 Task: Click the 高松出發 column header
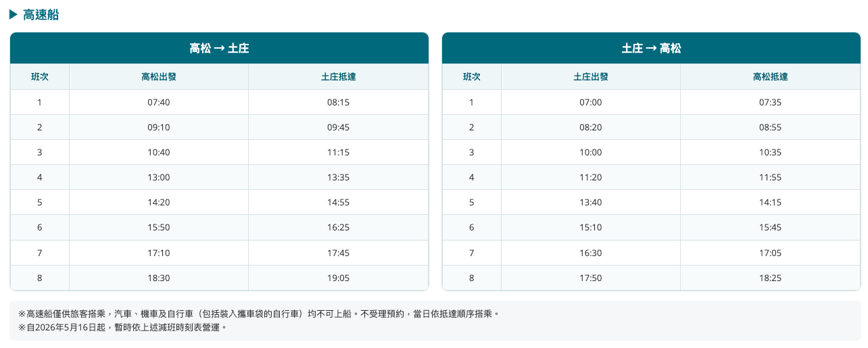click(159, 77)
